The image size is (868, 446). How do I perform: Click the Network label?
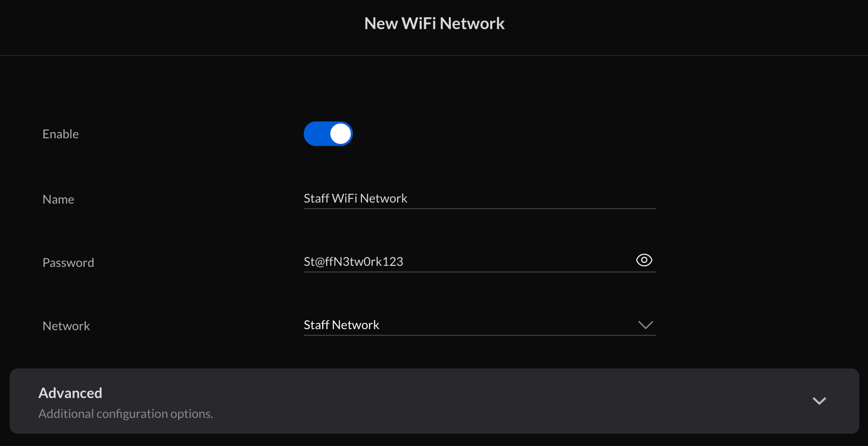pos(66,326)
